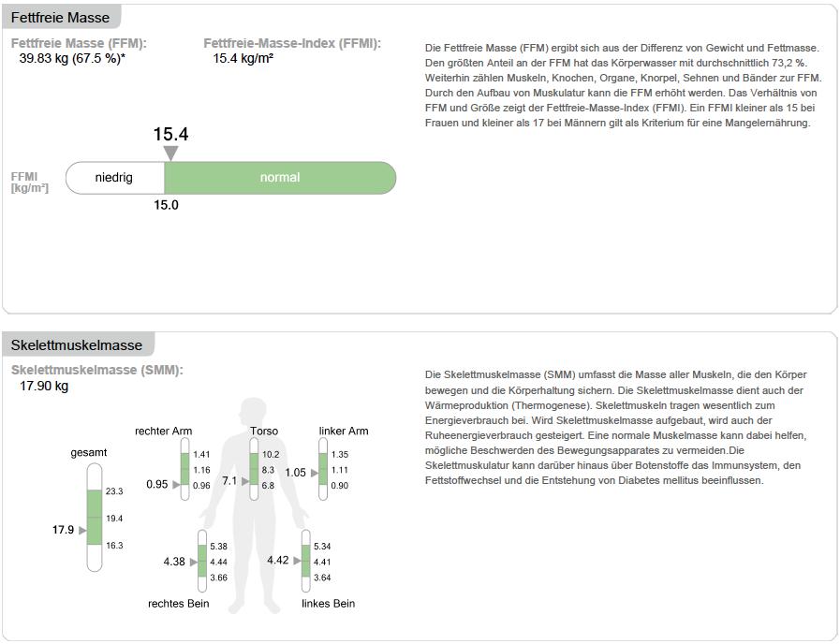Image resolution: width=840 pixels, height=644 pixels.
Task: Click the rechtes Bein 4.38 arrow marker
Action: pyautogui.click(x=194, y=563)
